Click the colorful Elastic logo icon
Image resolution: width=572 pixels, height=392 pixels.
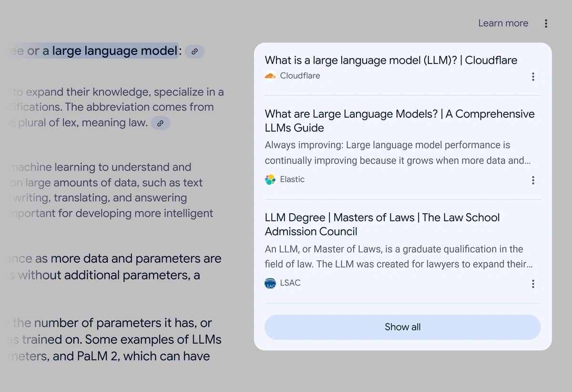270,180
